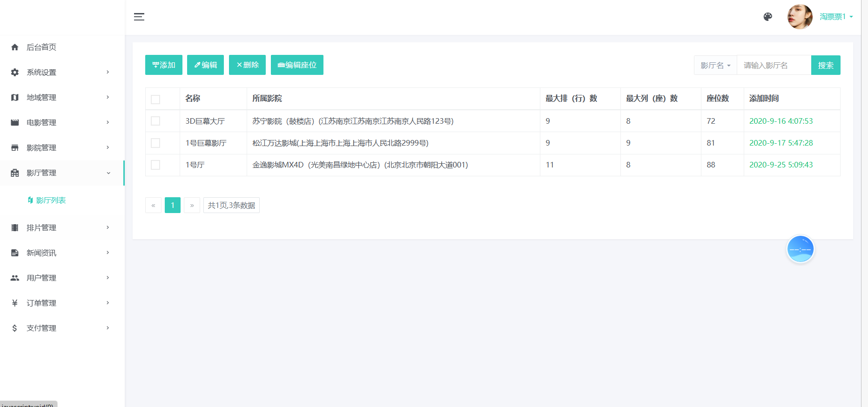This screenshot has width=868, height=407.
Task: Expand the 淘票票1 user account dropdown
Action: point(836,17)
